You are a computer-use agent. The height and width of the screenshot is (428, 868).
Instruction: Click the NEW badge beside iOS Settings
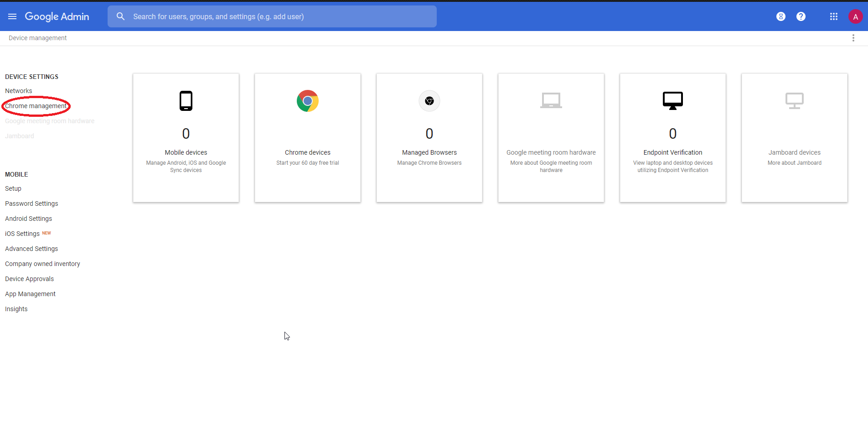46,233
